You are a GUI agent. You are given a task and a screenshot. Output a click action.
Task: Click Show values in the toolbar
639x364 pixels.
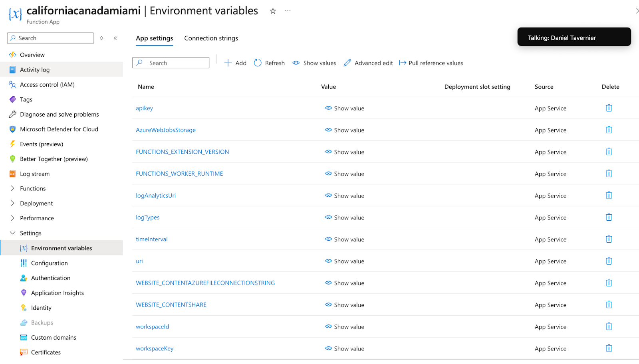click(314, 63)
